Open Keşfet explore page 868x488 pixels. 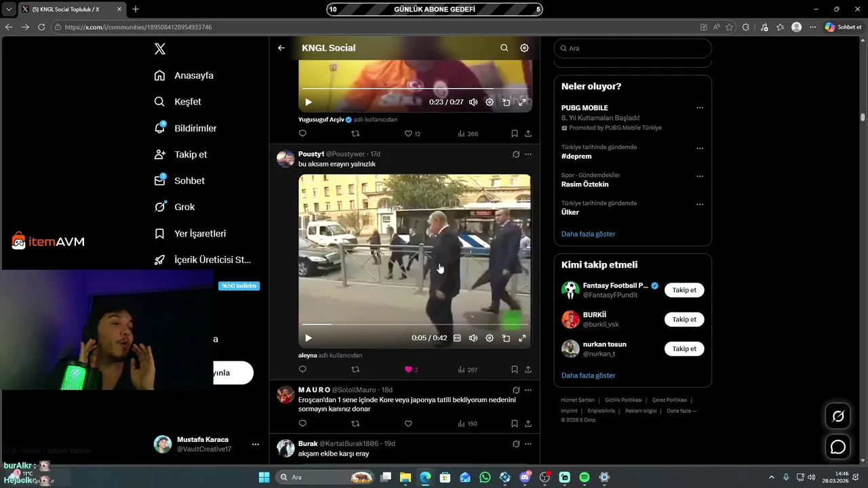pos(178,102)
